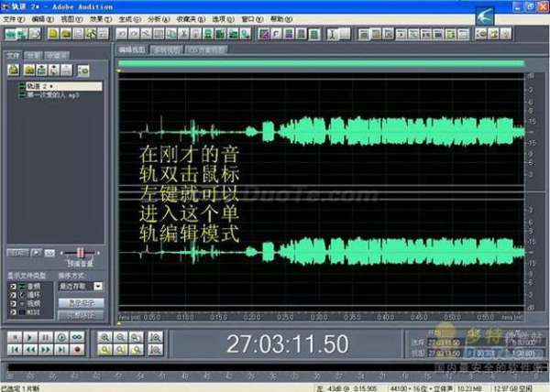Toggle the 音频 file type checkbox
This screenshot has height=392, width=550.
pos(13,287)
